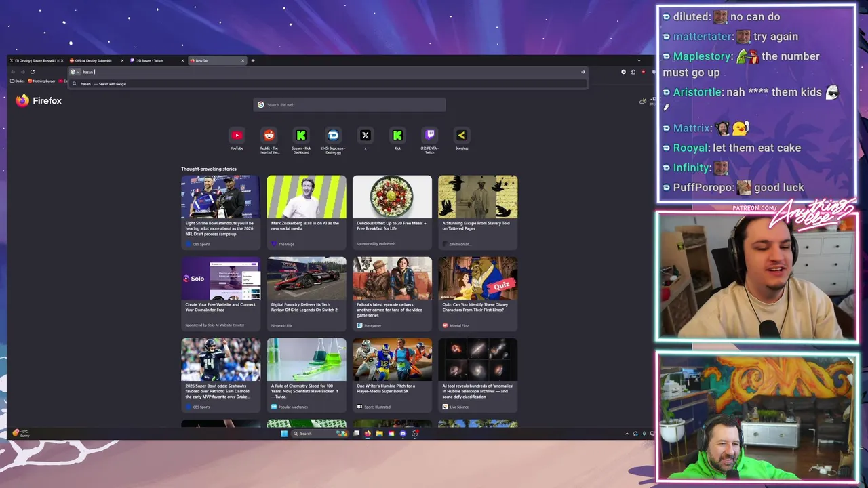Click the red extension icon in toolbar

click(x=643, y=72)
